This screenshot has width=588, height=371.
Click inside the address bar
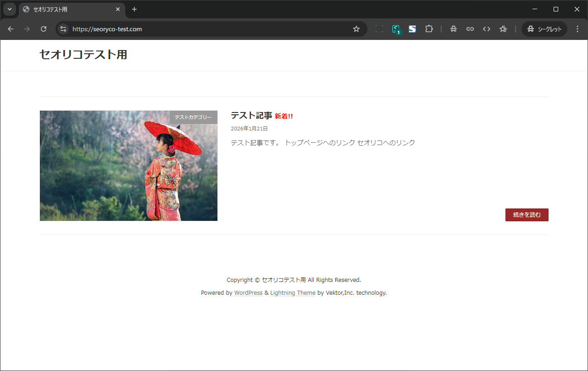(x=183, y=28)
